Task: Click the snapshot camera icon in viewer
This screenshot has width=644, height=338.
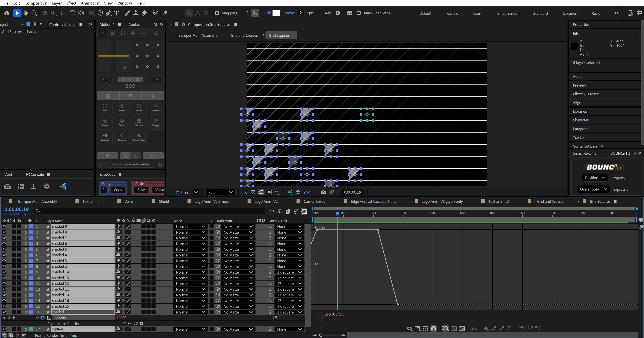Action: tap(323, 192)
